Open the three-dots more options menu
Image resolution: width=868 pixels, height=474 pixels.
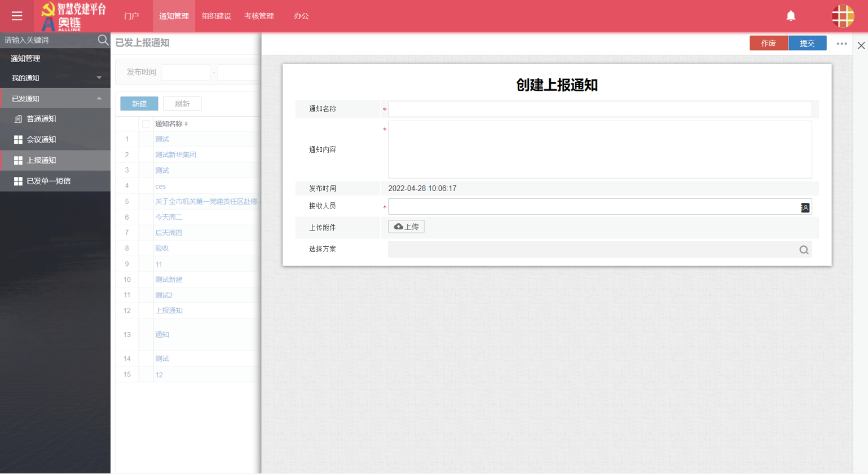pyautogui.click(x=841, y=43)
